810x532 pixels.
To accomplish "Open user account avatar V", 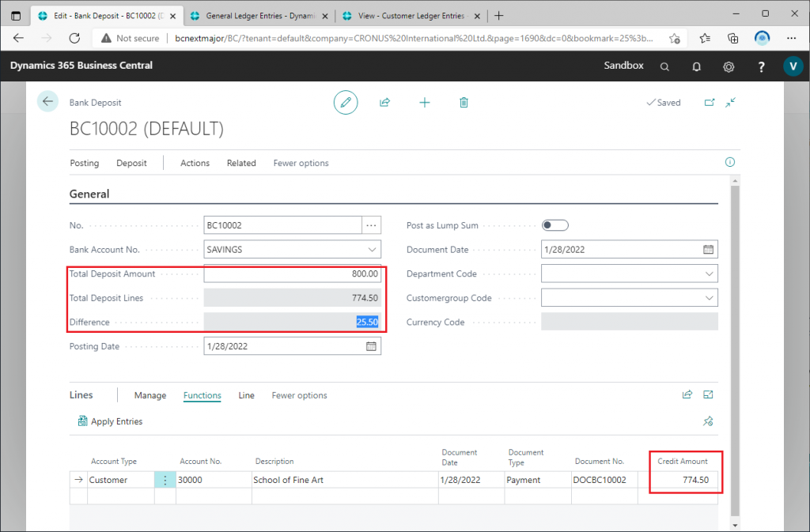I will pos(793,66).
